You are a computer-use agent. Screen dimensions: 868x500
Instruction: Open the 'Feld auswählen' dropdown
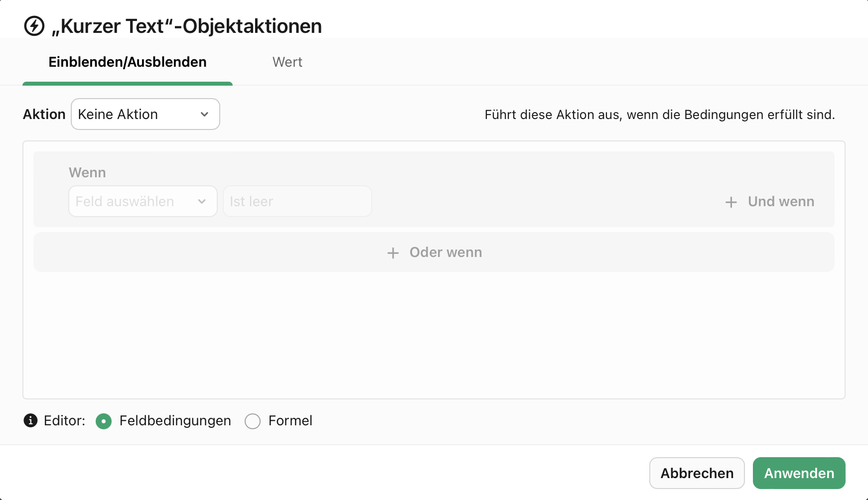click(x=143, y=201)
